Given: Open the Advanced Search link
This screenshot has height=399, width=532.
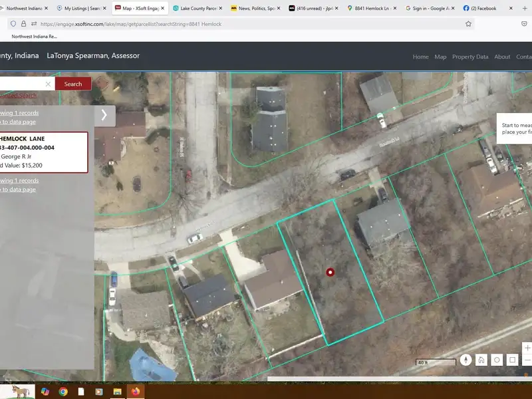Looking at the screenshot, I should (x=19, y=96).
